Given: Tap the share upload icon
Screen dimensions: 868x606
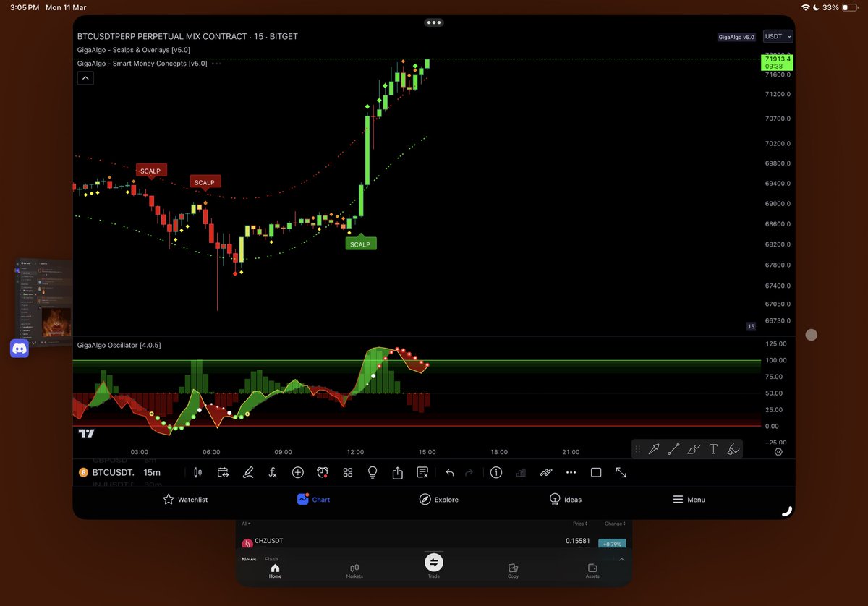Looking at the screenshot, I should click(x=398, y=472).
